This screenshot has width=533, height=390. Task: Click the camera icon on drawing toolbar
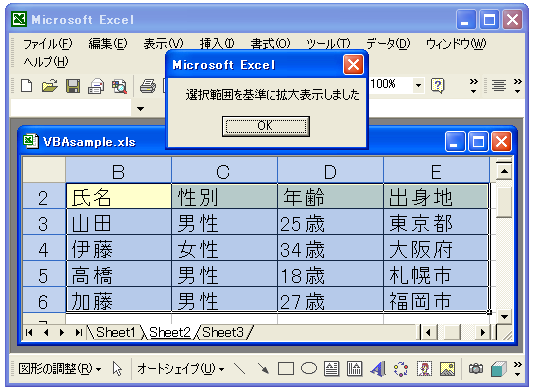point(476,369)
